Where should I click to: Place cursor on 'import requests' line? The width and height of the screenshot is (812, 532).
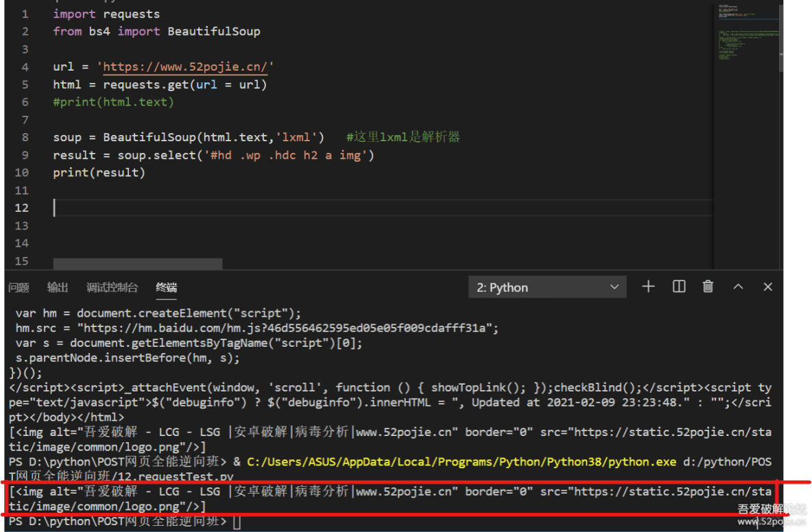point(106,14)
